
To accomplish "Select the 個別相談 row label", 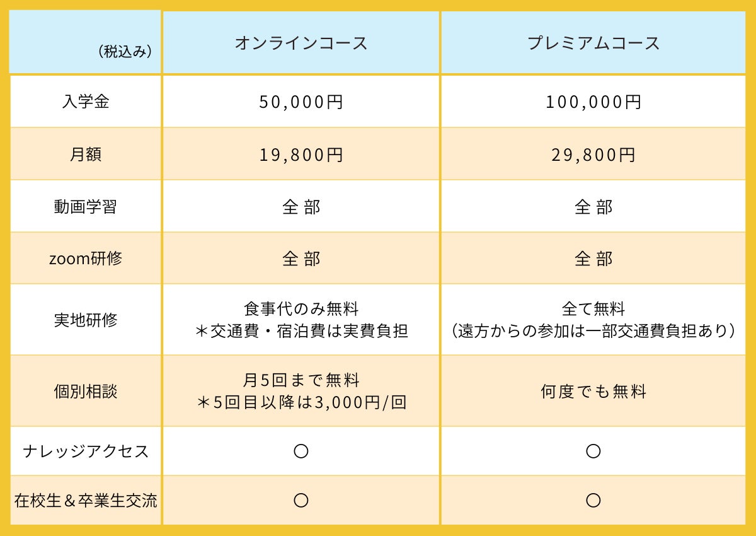I will 86,392.
